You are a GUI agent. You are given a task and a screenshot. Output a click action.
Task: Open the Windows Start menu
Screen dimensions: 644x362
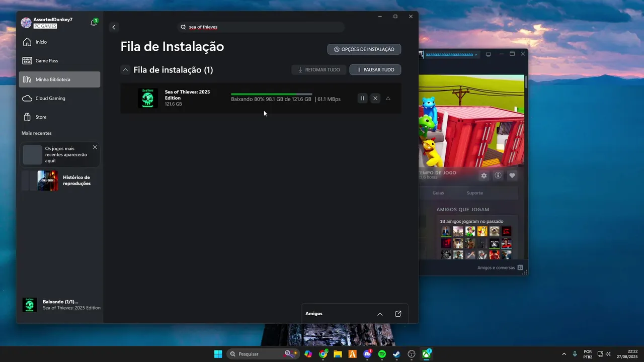click(218, 354)
